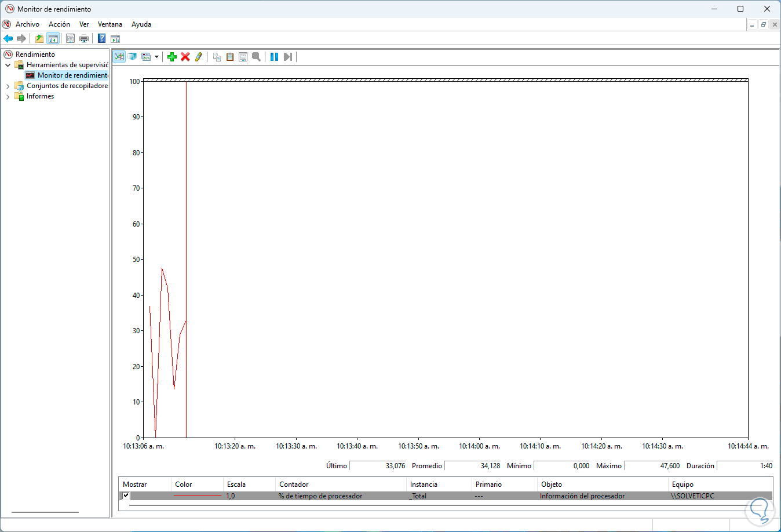Open the Acción menu
The width and height of the screenshot is (781, 532).
coord(59,24)
